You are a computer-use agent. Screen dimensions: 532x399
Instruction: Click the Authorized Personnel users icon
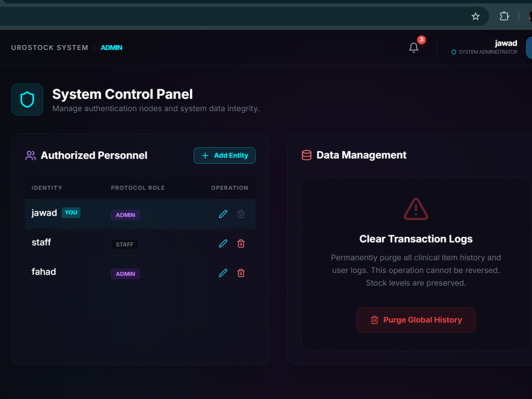click(30, 155)
